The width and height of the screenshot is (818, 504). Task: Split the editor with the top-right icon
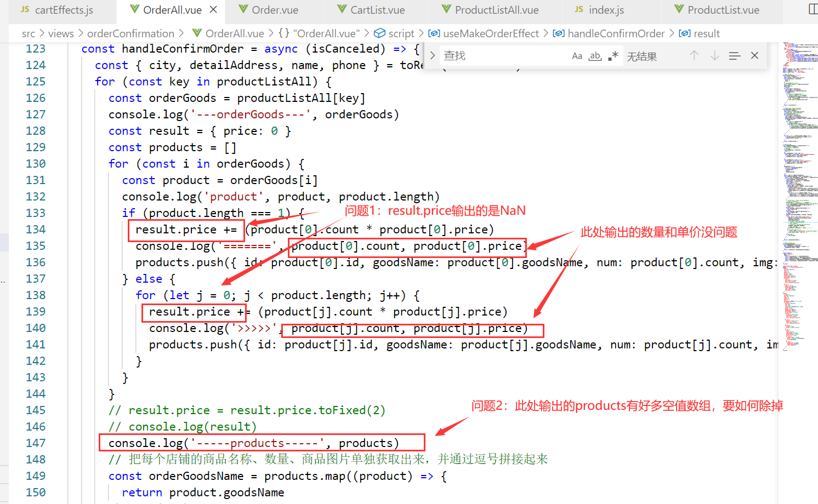point(813,9)
